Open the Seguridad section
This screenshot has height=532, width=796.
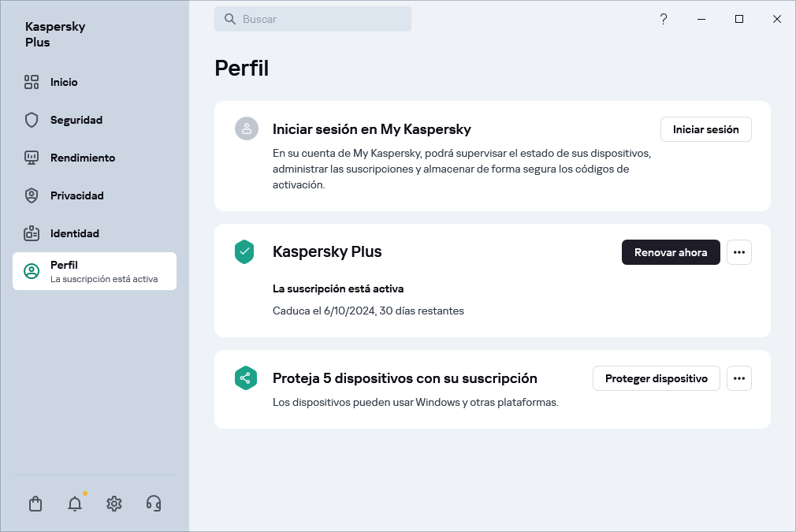(76, 120)
